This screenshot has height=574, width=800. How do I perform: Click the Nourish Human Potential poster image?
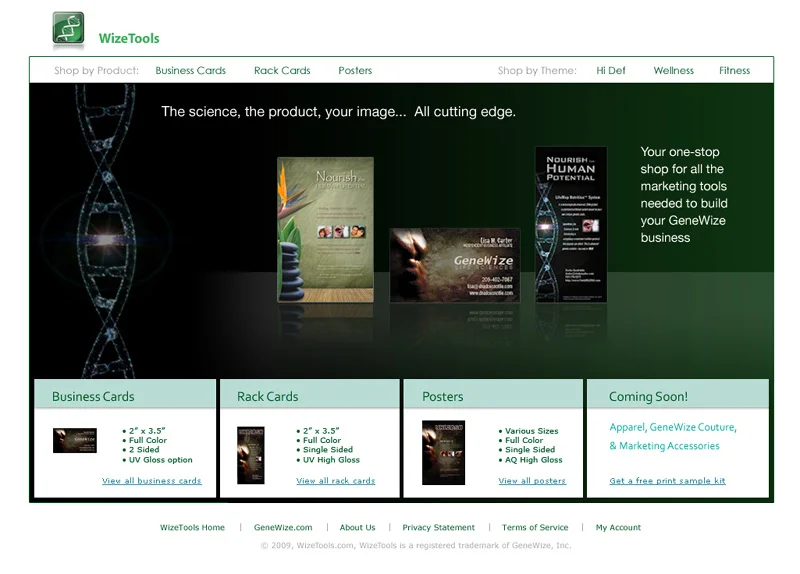(x=571, y=224)
